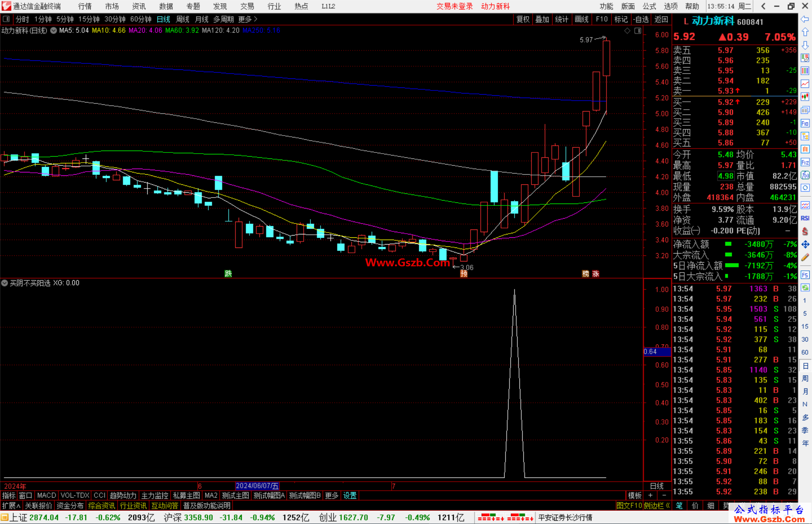812x524 pixels.
Task: Click the blue left arrow back icon
Action: click(805, 19)
